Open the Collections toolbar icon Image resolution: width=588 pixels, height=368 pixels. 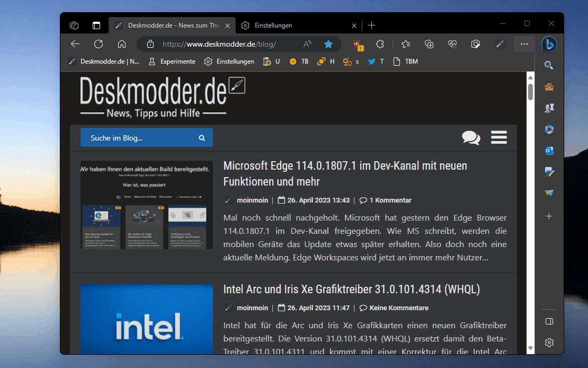pos(429,44)
